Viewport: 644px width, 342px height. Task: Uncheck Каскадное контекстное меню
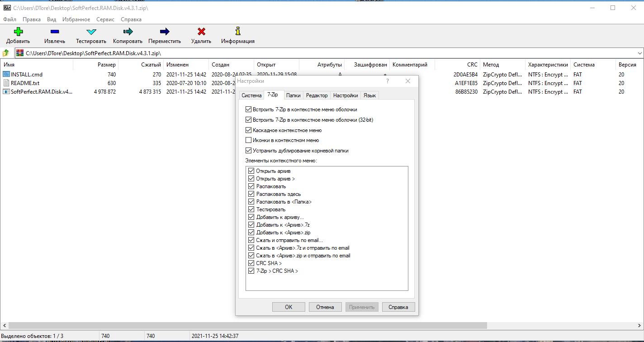pyautogui.click(x=248, y=130)
